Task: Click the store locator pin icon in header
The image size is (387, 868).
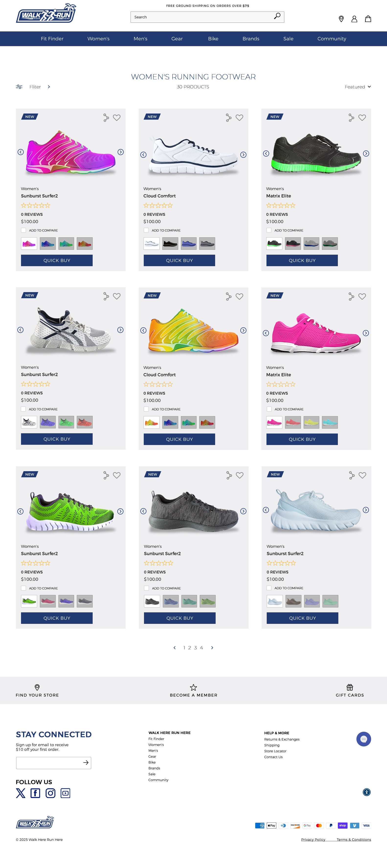Action: 341,19
